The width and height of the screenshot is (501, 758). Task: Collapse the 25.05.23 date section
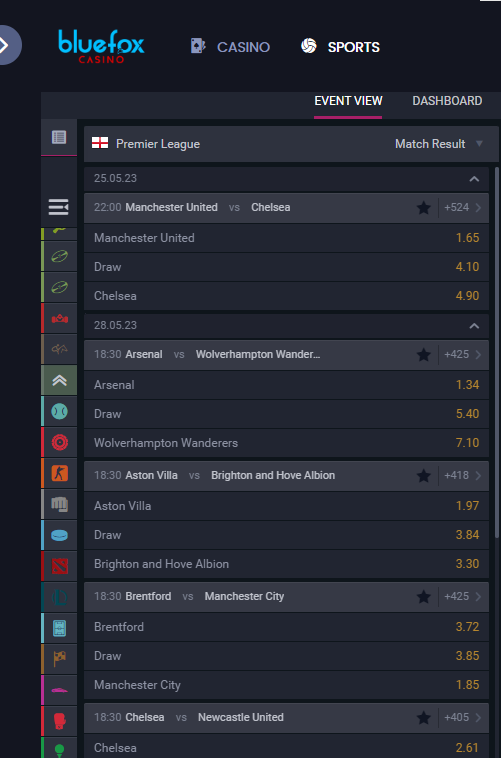pyautogui.click(x=474, y=179)
